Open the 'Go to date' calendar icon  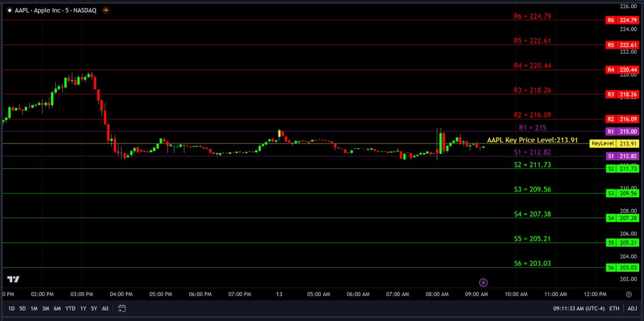pos(121,309)
